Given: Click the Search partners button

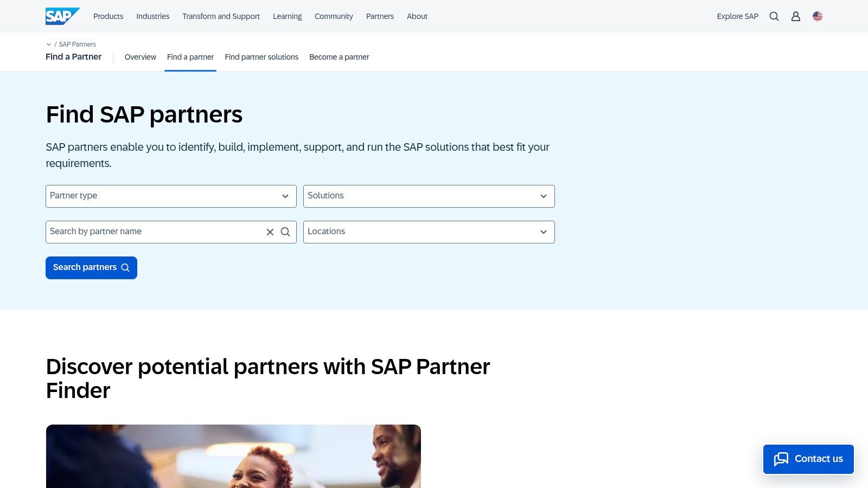Looking at the screenshot, I should (91, 267).
